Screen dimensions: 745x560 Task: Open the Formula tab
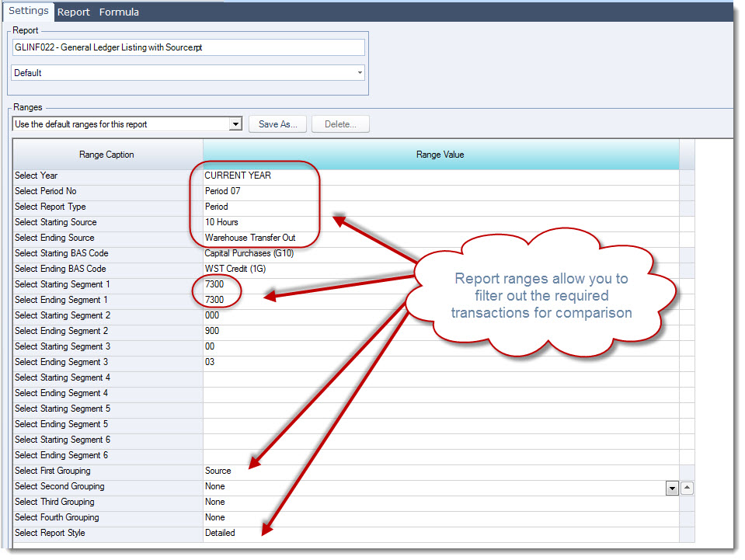120,12
